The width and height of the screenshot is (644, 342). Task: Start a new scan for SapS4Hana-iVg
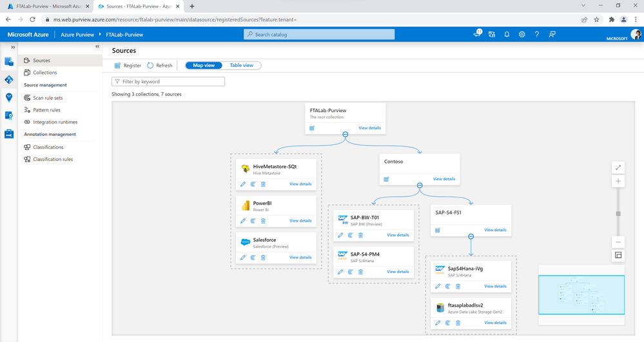447,286
